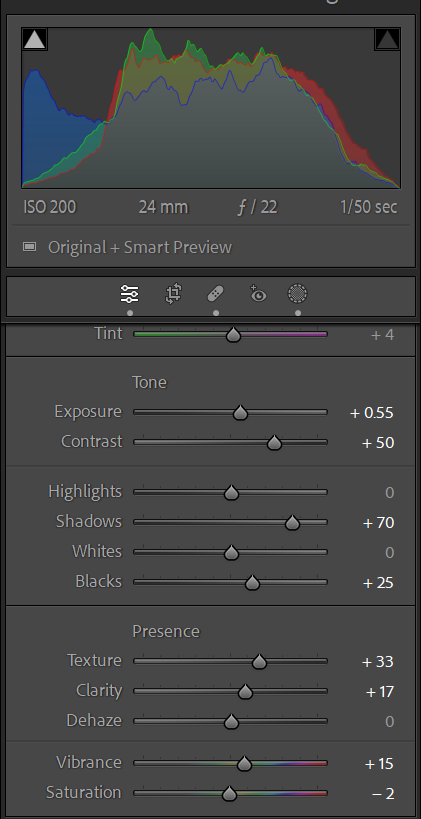
Task: Click the Saturation value -2 field
Action: tap(383, 794)
